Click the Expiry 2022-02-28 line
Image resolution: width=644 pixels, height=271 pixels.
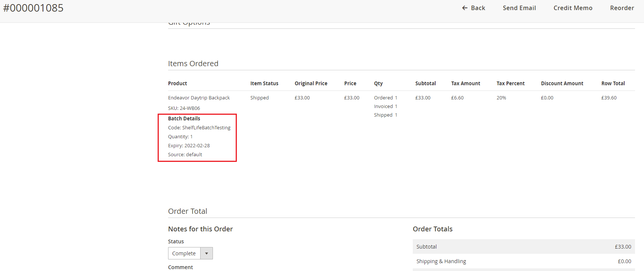click(189, 146)
